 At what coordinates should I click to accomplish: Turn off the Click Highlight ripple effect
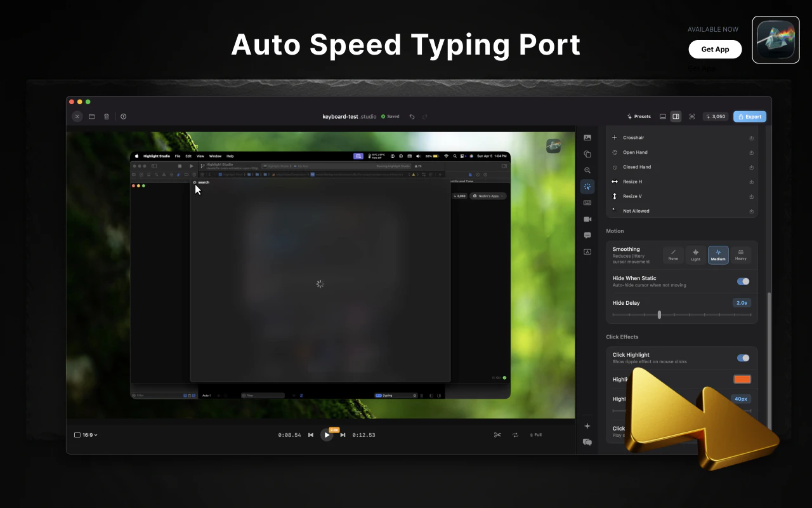tap(742, 358)
